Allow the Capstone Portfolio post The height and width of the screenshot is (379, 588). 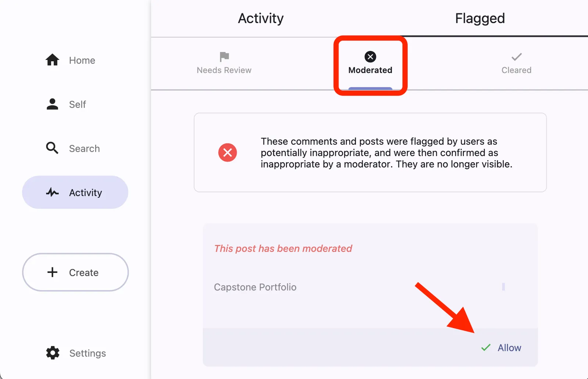coord(509,347)
